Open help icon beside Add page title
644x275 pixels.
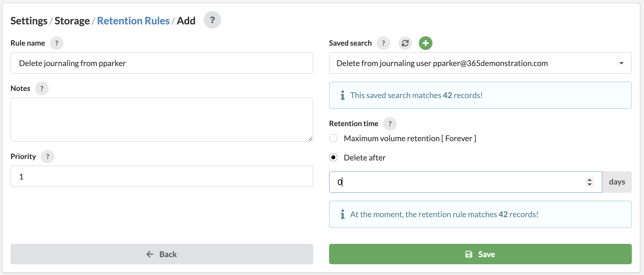click(212, 20)
